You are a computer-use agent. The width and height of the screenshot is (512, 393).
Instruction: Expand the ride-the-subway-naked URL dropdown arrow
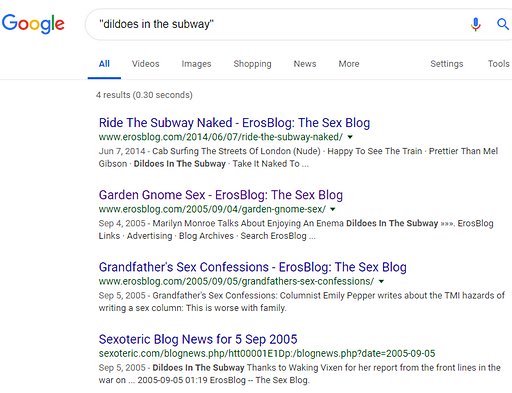(350, 137)
